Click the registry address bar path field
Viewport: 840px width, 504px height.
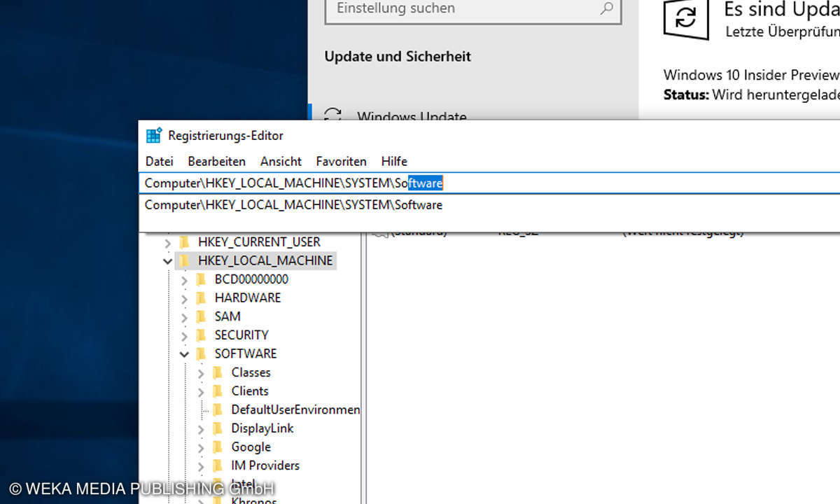coord(489,183)
